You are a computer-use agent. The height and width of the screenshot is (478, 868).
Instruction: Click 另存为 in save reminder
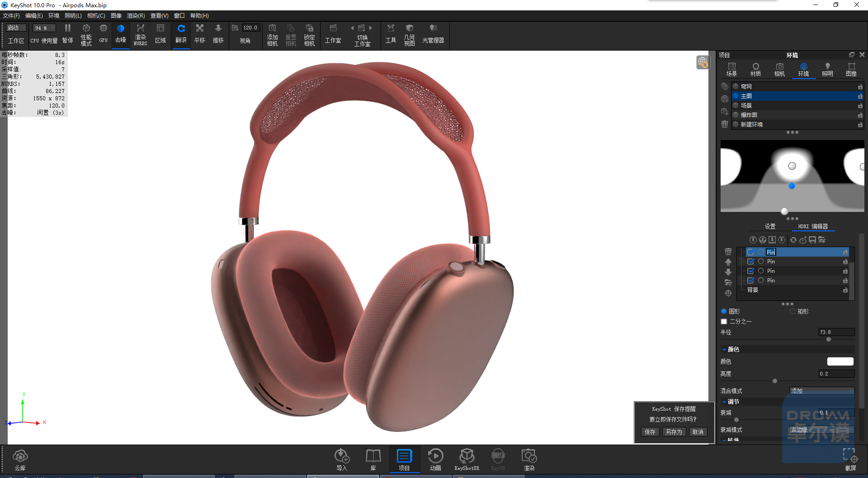(x=674, y=432)
